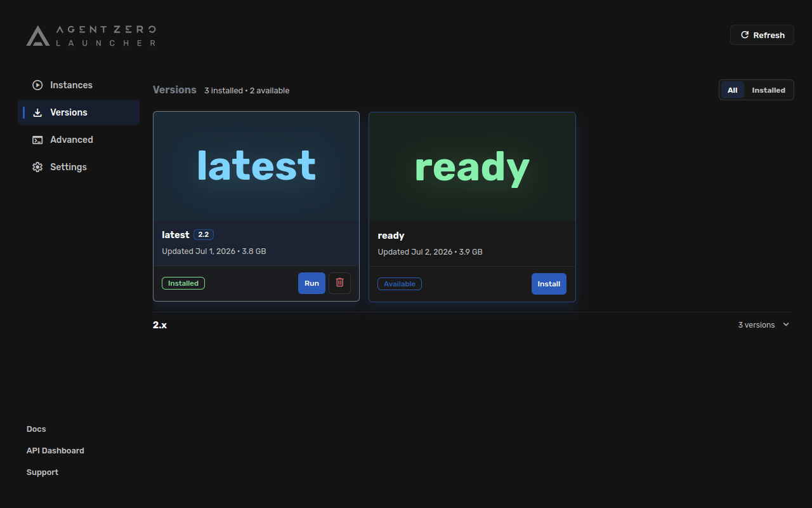The width and height of the screenshot is (812, 508).
Task: Open the API Dashboard link
Action: point(55,451)
